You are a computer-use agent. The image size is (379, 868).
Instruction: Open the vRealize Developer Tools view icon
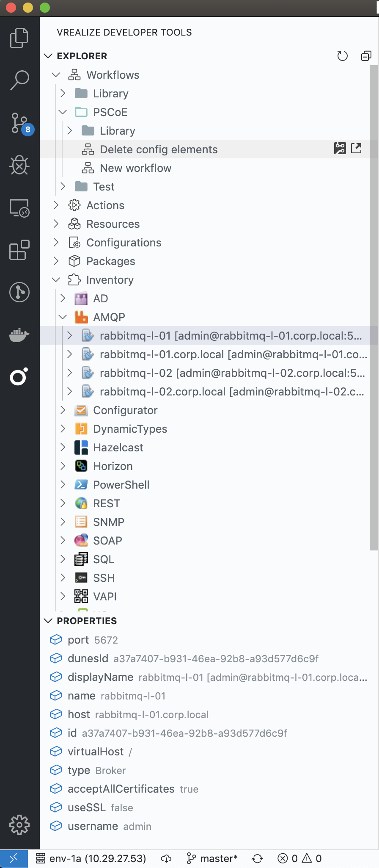click(x=19, y=376)
